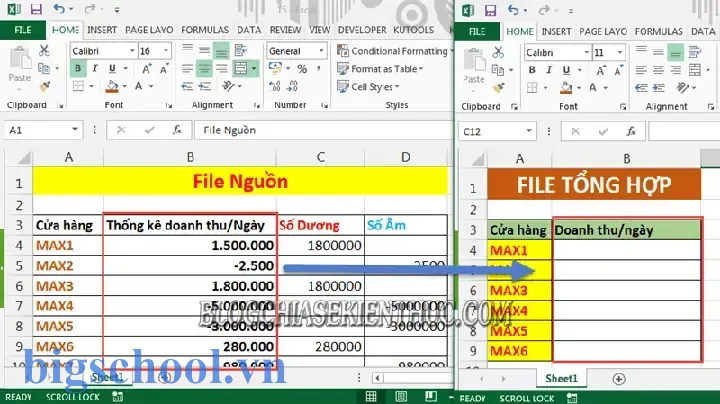Click Percent Style in Number group
720x404 pixels.
[302, 69]
